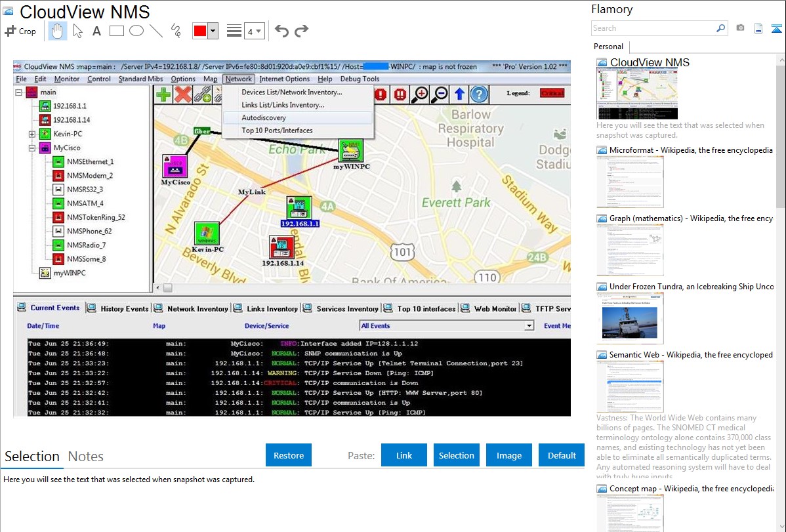The width and height of the screenshot is (786, 532).
Task: Click the MyCisco device icon on map
Action: coord(175,166)
